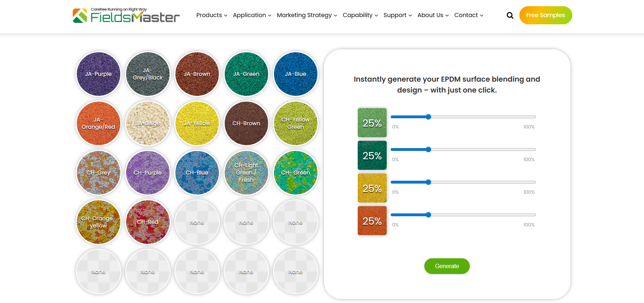Screen dimensions: 644x303
Task: Click the search magnifier icon
Action: tap(510, 15)
